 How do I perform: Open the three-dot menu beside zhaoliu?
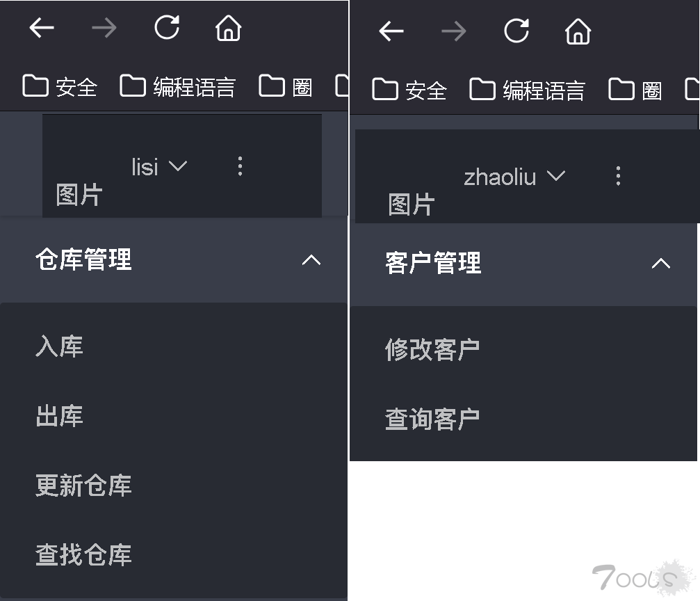click(618, 176)
